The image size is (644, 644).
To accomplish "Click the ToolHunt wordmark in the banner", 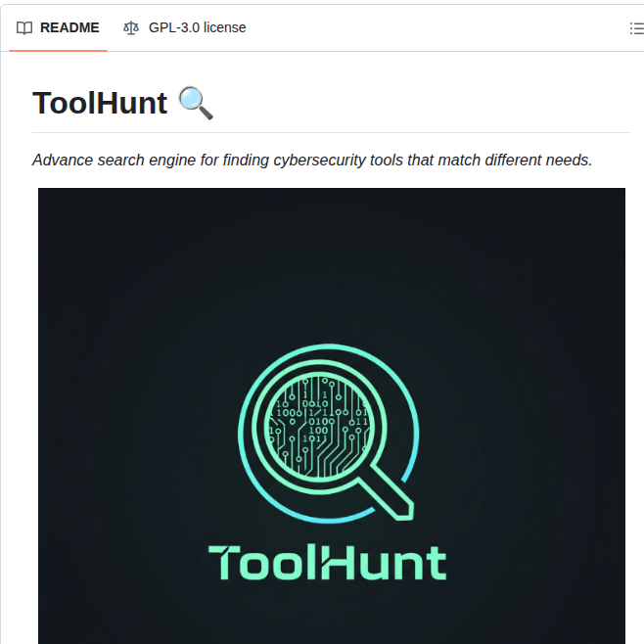I will click(x=327, y=562).
